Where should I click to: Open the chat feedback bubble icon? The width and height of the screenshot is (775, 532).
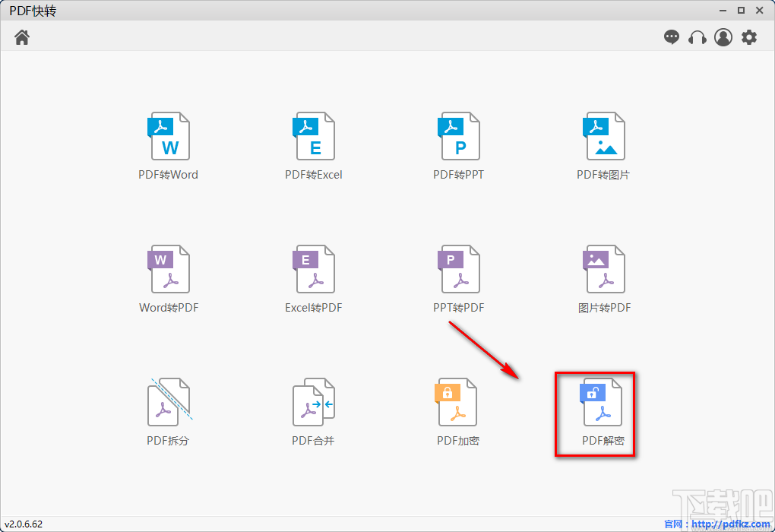[672, 37]
